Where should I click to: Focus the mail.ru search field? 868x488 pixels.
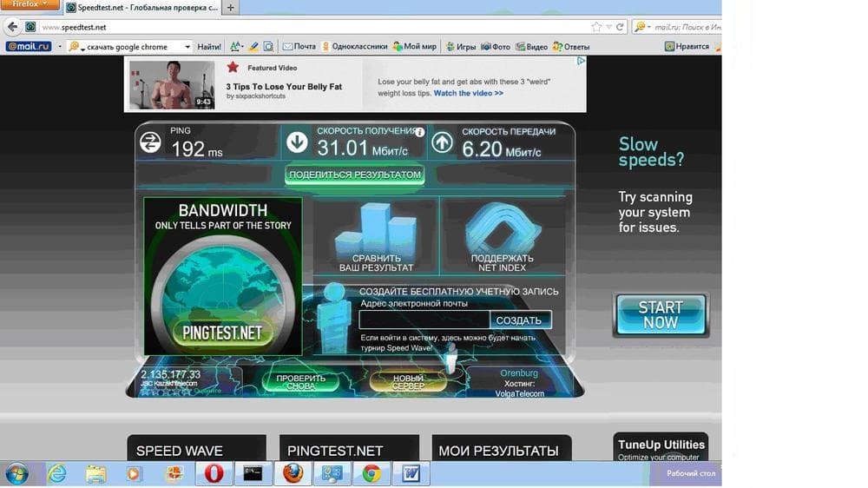687,27
